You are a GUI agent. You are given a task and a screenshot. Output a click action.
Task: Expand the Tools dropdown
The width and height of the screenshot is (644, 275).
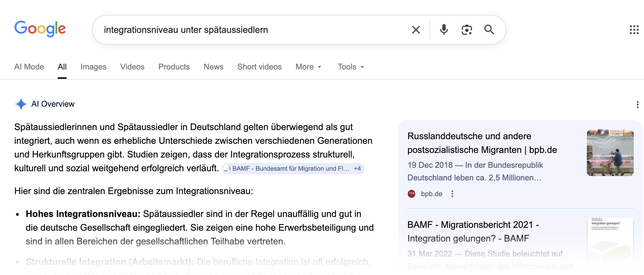351,67
